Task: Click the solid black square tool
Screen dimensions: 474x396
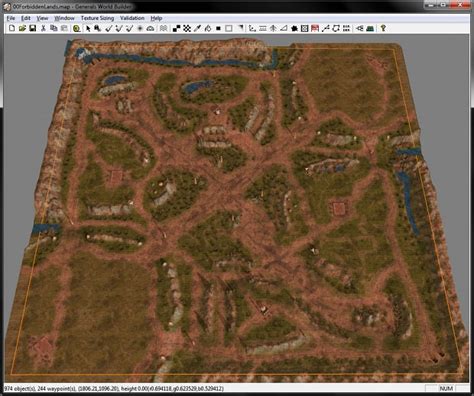Action: click(x=218, y=29)
